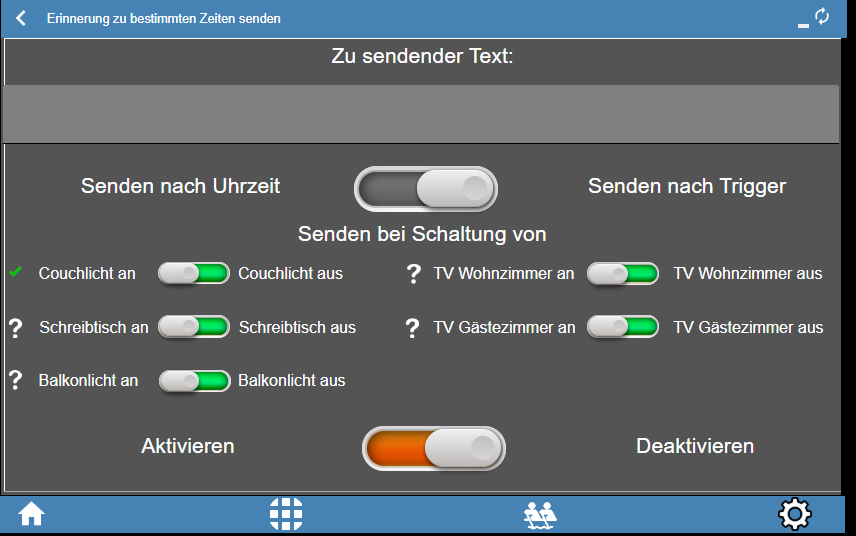This screenshot has width=856, height=536.
Task: Click question mark beside TV Wohnzimmer an
Action: [413, 274]
